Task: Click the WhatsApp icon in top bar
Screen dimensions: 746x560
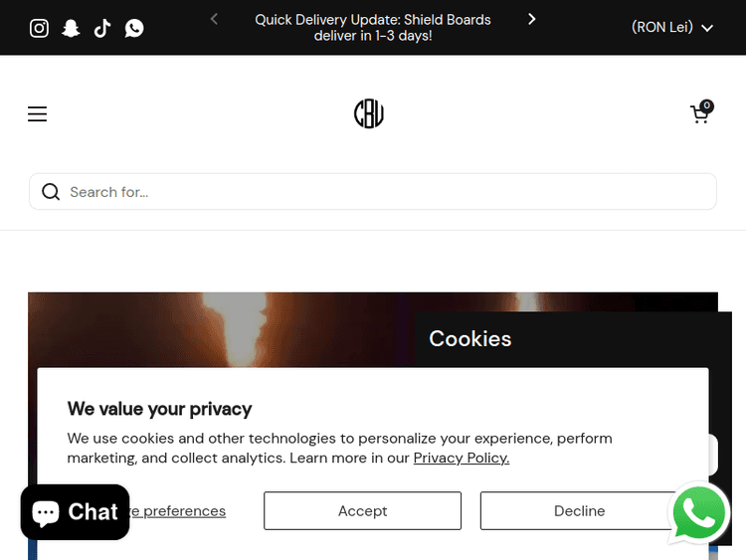Action: 134,28
